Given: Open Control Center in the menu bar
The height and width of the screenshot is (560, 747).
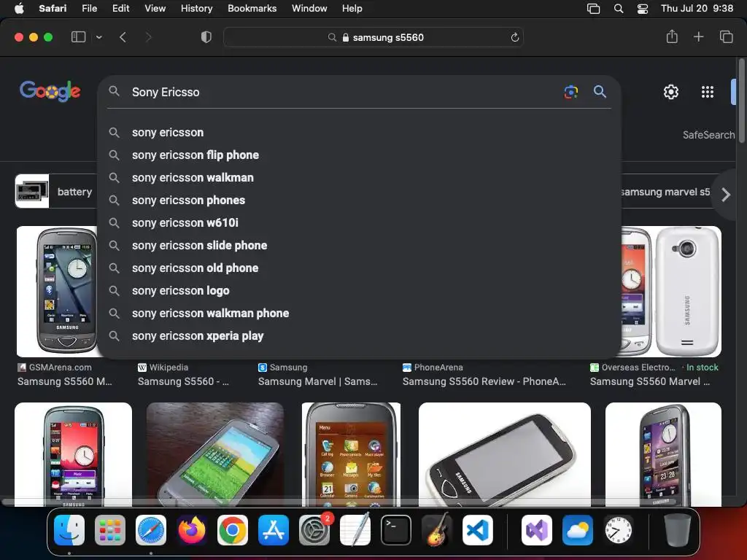Looking at the screenshot, I should pos(642,9).
